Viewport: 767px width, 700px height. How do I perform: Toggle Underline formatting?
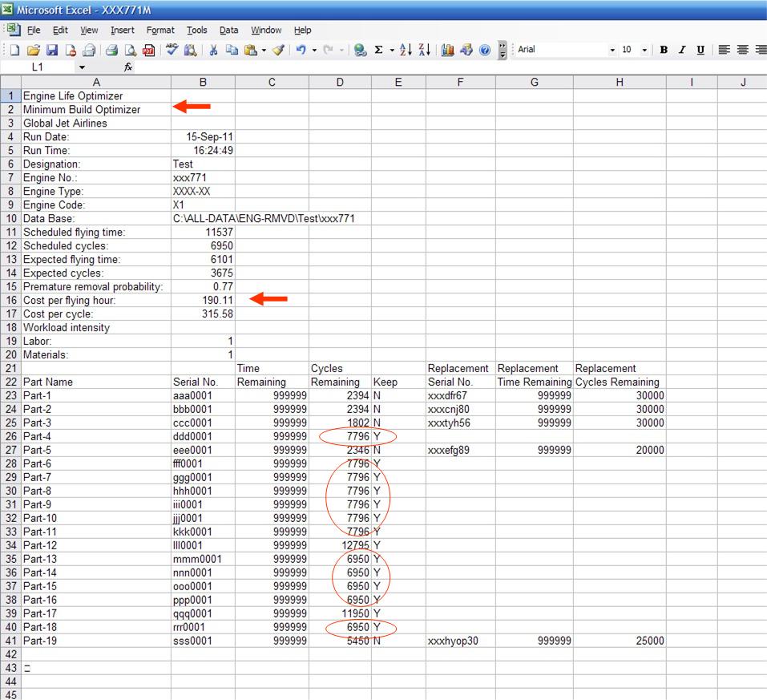(x=700, y=50)
